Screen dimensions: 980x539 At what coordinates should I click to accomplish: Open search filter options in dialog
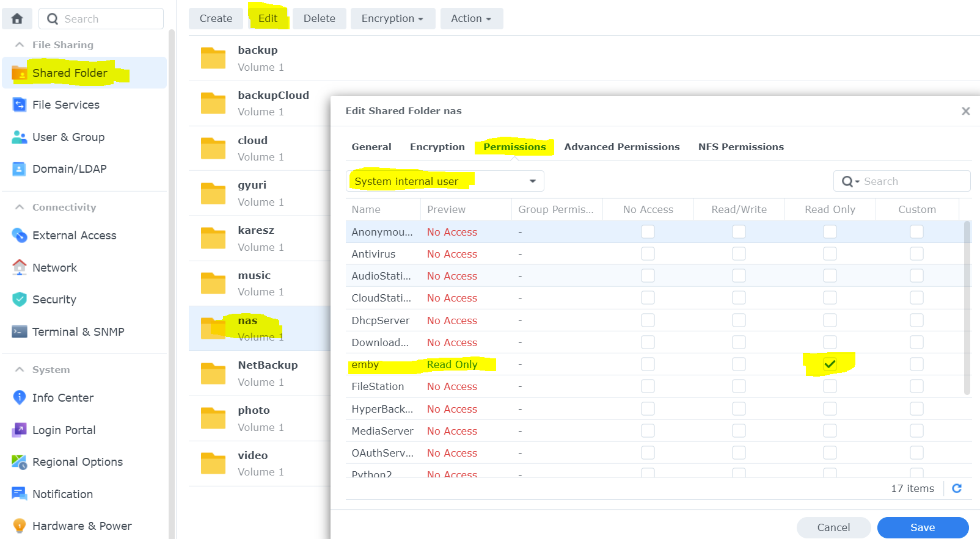tap(850, 181)
